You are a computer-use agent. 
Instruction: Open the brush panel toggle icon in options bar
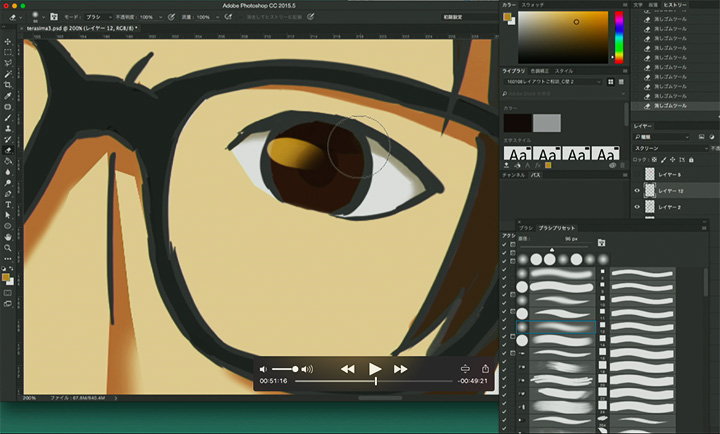point(54,17)
